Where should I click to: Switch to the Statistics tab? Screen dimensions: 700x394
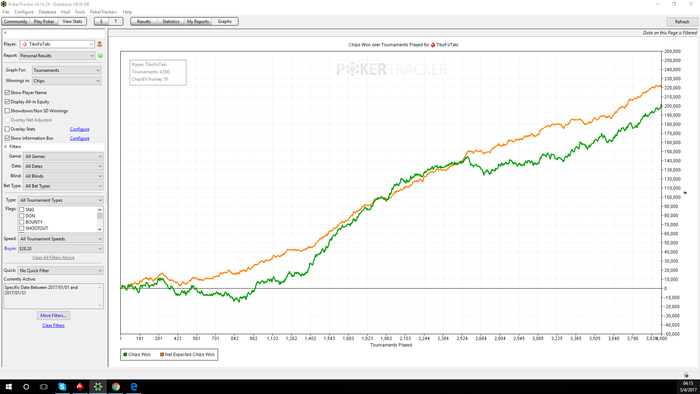click(171, 21)
